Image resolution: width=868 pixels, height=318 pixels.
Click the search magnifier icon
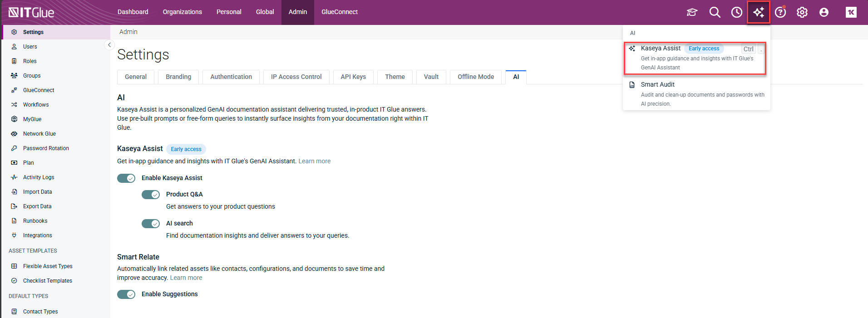[x=715, y=12]
